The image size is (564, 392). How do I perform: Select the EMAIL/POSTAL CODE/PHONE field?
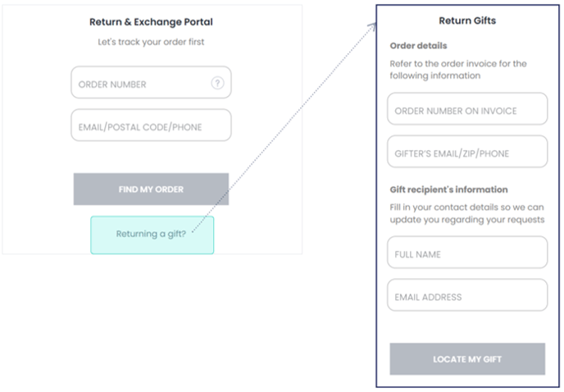[x=151, y=125]
